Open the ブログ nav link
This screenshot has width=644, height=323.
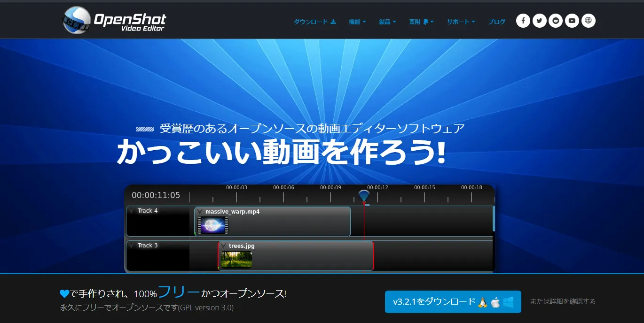point(496,22)
